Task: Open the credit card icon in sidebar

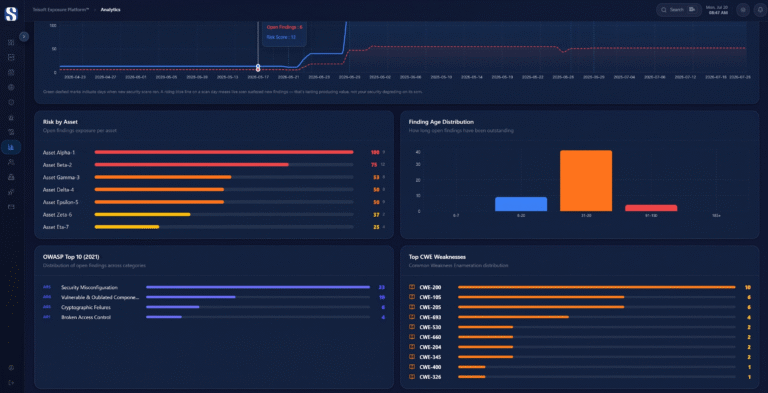Action: 11,207
